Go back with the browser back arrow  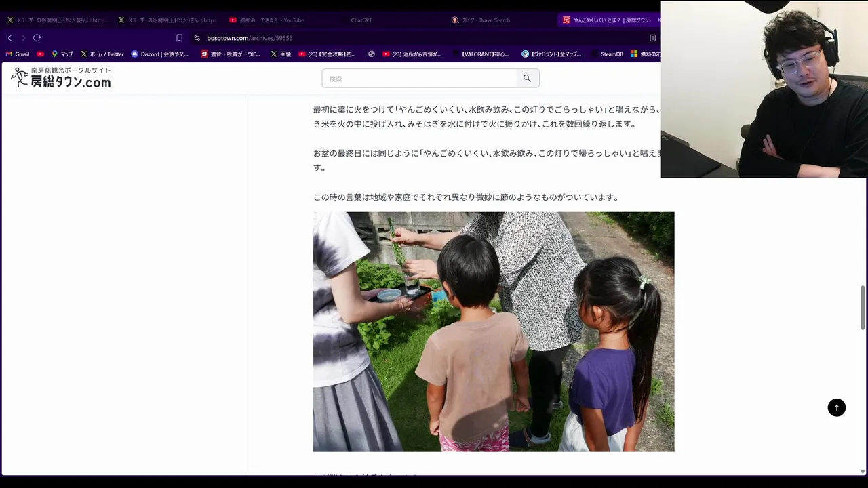(x=9, y=38)
